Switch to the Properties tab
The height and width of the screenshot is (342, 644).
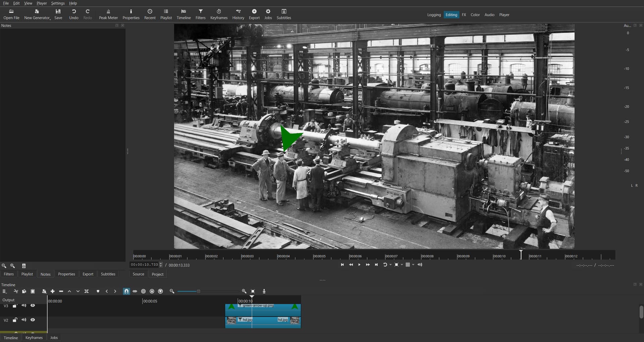click(x=66, y=274)
